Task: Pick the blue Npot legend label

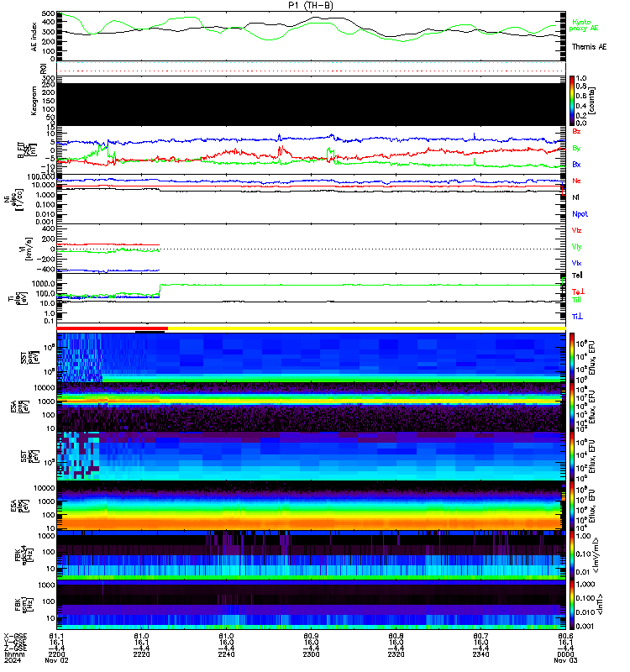Action: click(x=580, y=214)
